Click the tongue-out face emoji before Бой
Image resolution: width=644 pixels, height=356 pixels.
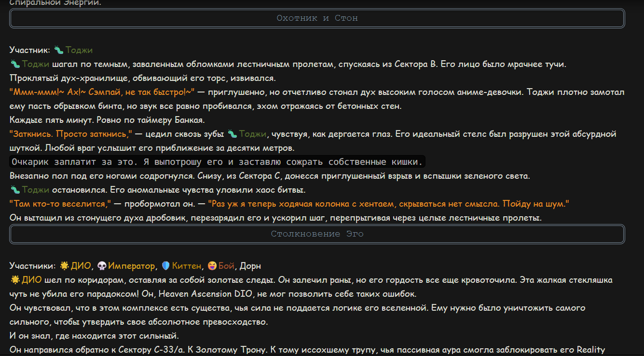point(212,266)
